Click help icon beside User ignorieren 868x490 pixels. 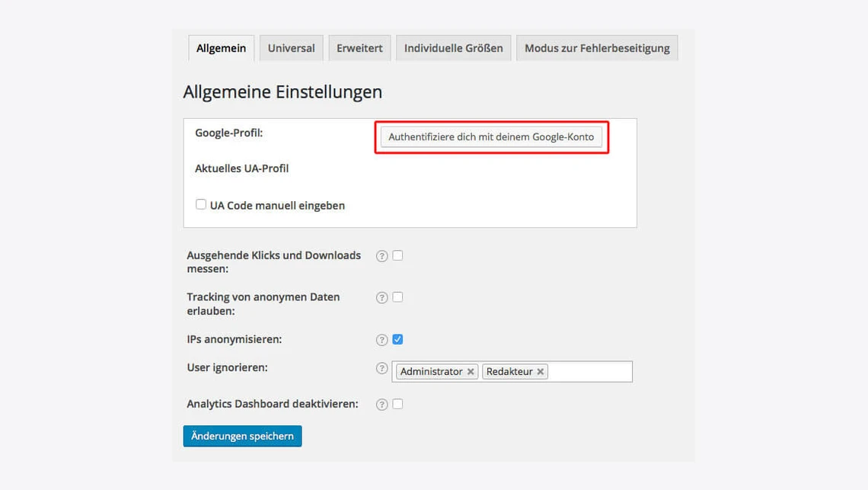click(x=382, y=369)
